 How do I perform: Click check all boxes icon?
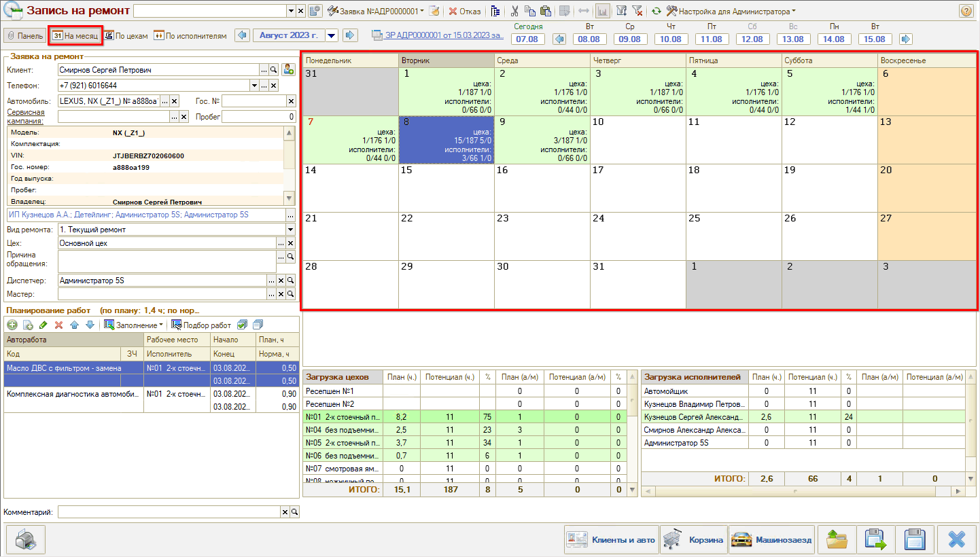[243, 325]
